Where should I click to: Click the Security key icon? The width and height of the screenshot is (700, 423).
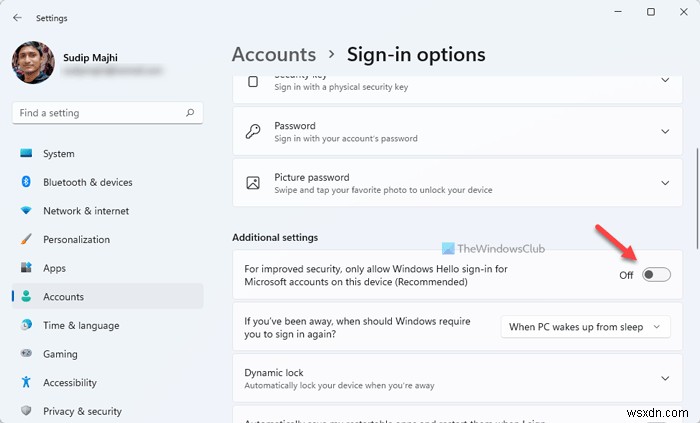coord(253,82)
